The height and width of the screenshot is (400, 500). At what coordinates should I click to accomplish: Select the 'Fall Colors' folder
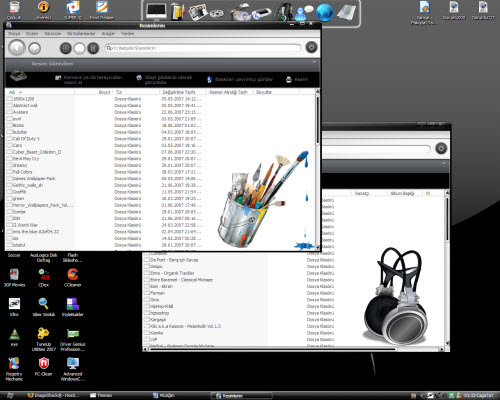[x=19, y=172]
